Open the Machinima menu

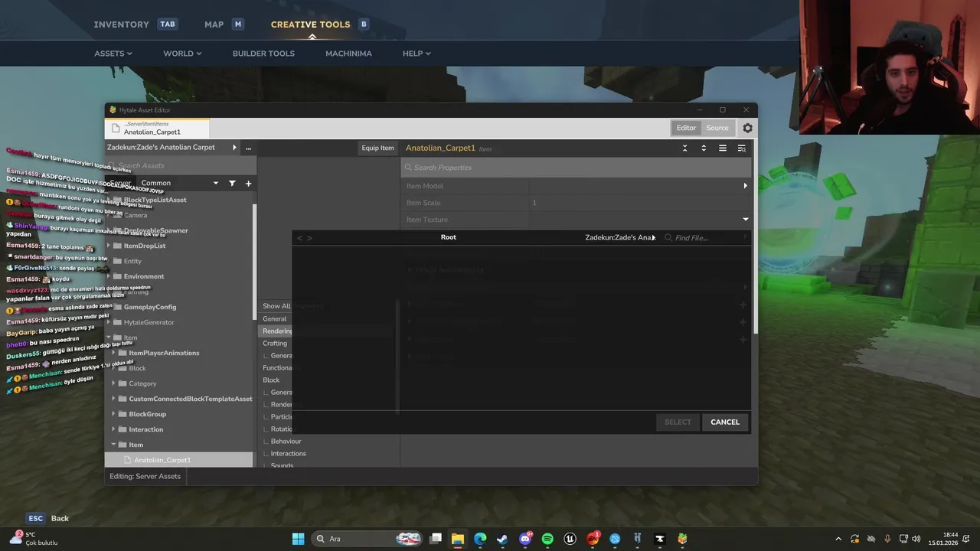348,54
